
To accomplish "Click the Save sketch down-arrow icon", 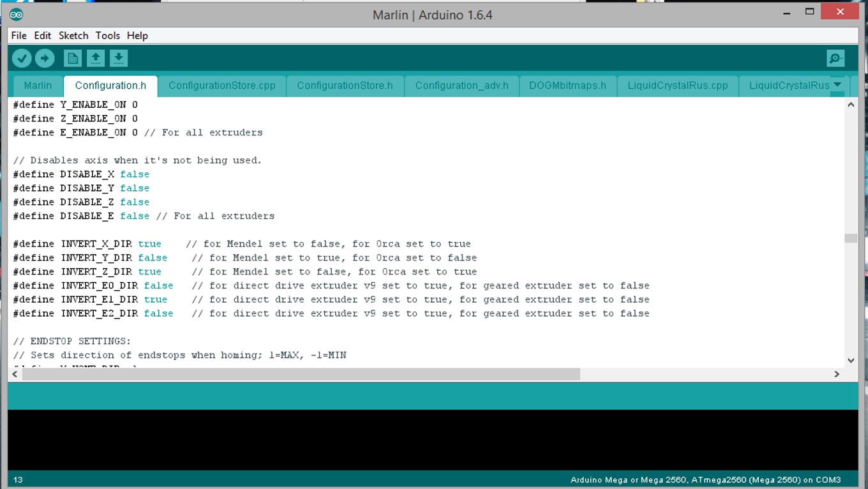I will 119,59.
